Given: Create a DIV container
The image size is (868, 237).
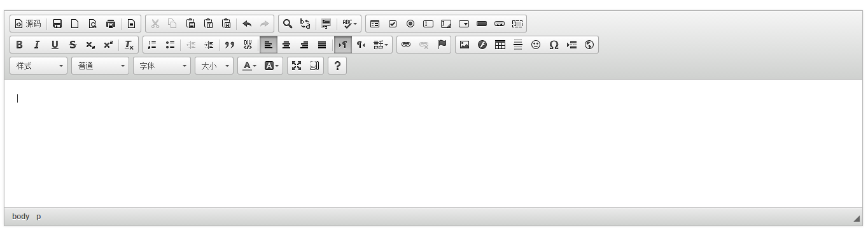Looking at the screenshot, I should click(248, 45).
